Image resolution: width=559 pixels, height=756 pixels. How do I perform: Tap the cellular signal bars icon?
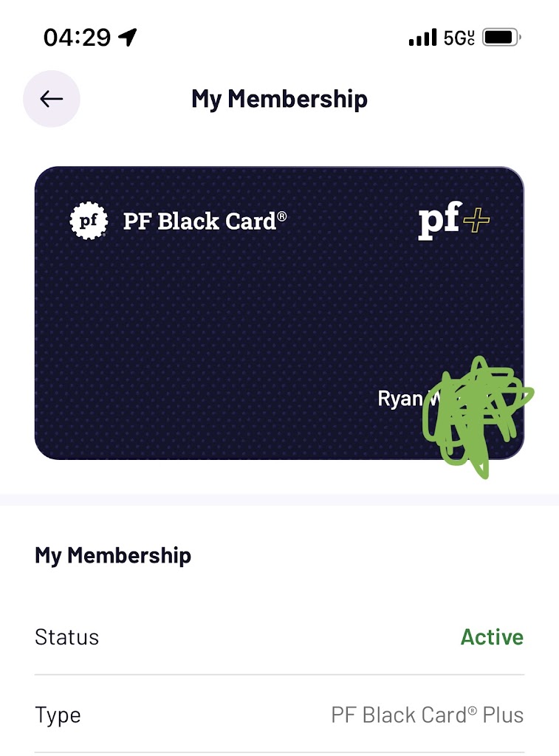click(x=422, y=38)
